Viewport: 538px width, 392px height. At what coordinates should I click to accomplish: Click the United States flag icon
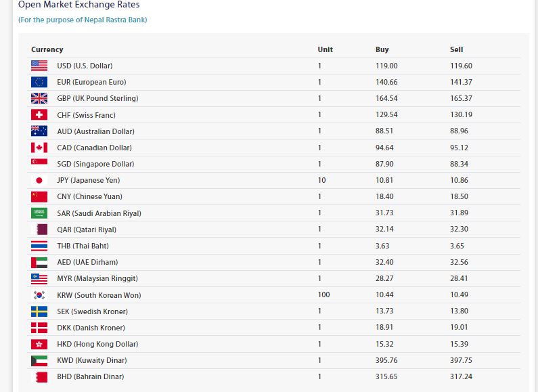pos(39,66)
